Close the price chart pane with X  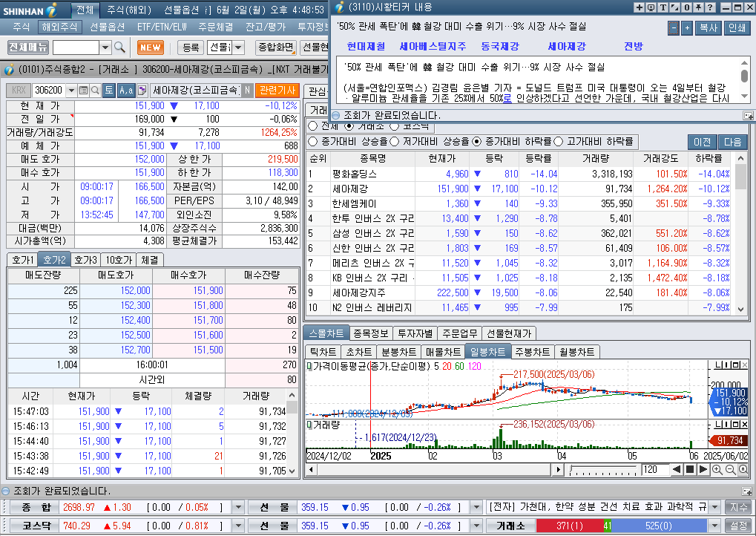point(745,365)
